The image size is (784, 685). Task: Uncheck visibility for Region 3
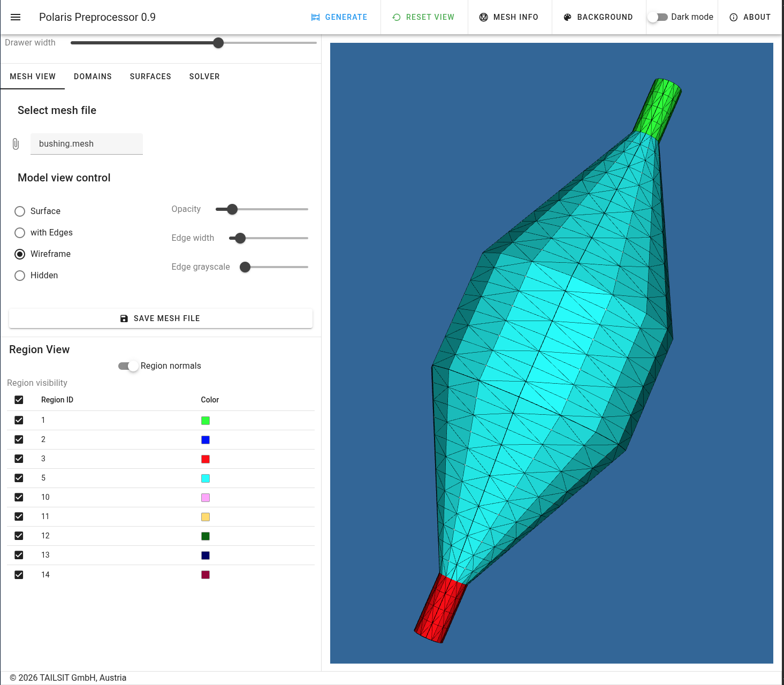[x=19, y=459]
